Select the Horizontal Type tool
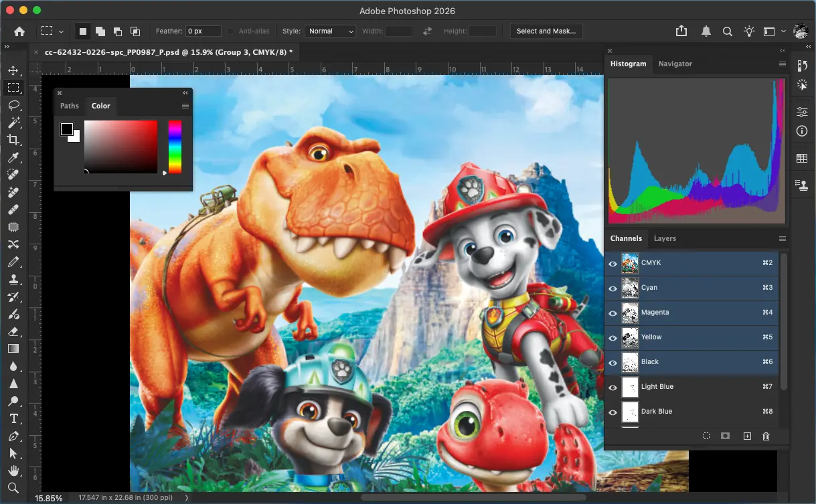The height and width of the screenshot is (504, 816). point(13,418)
